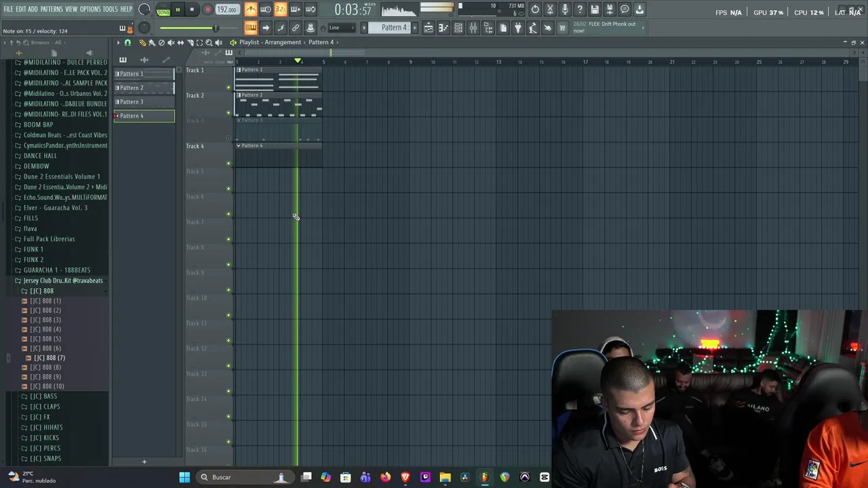The width and height of the screenshot is (868, 488).
Task: Open help with question mark icon
Action: point(580,9)
